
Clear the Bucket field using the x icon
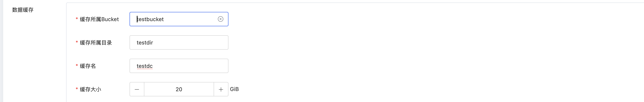[220, 19]
